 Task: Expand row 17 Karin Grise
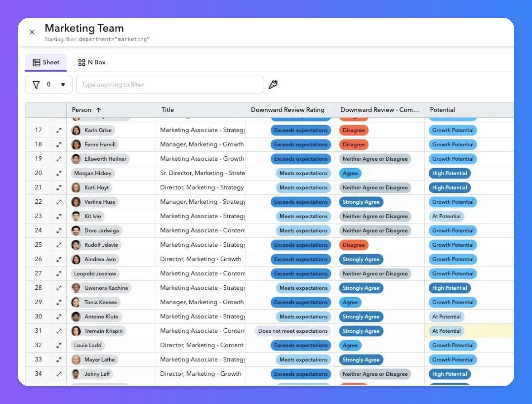59,130
